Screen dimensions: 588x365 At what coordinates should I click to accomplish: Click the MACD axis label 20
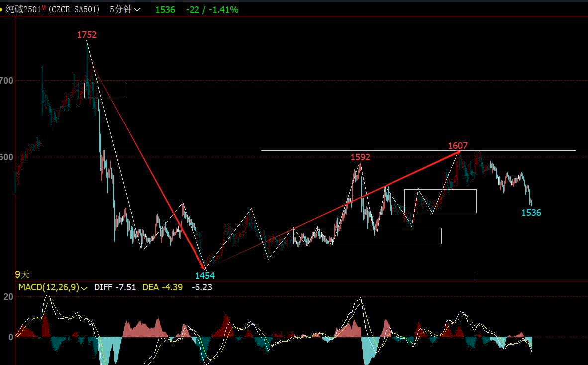point(8,297)
